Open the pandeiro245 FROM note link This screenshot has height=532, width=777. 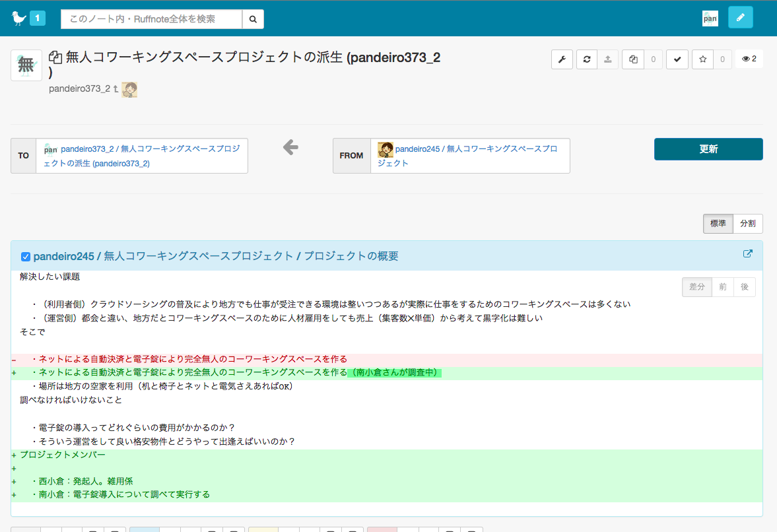coord(475,156)
